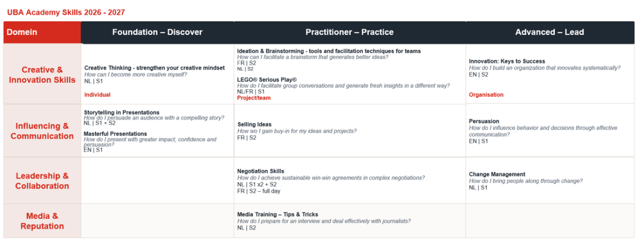Click the Masterful Presentations course title

[x=115, y=133]
